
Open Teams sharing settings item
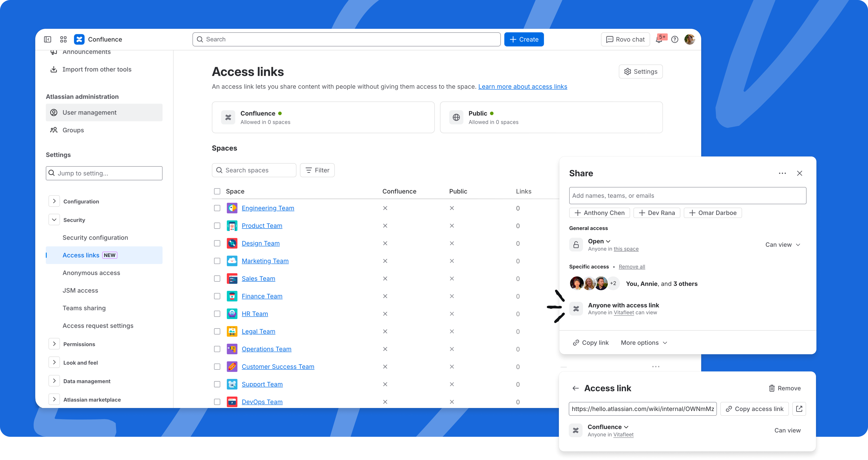click(84, 308)
